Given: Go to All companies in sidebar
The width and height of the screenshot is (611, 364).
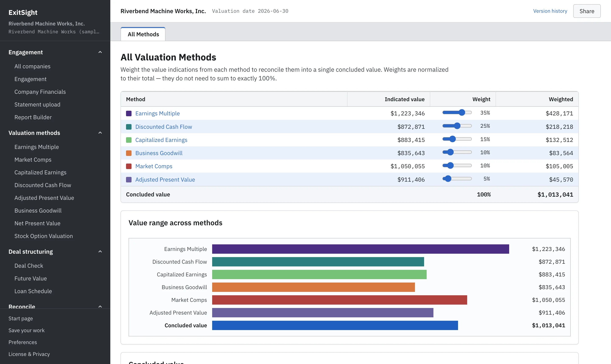Looking at the screenshot, I should 32,66.
